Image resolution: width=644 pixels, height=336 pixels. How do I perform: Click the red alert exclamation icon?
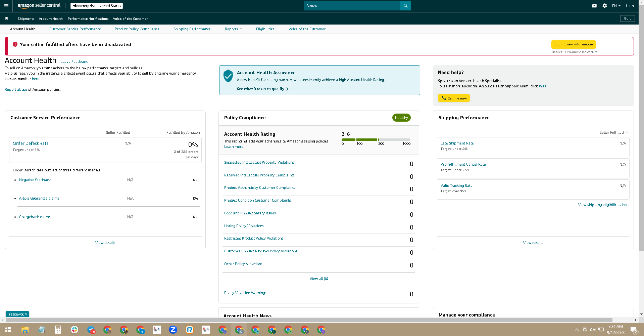click(15, 44)
